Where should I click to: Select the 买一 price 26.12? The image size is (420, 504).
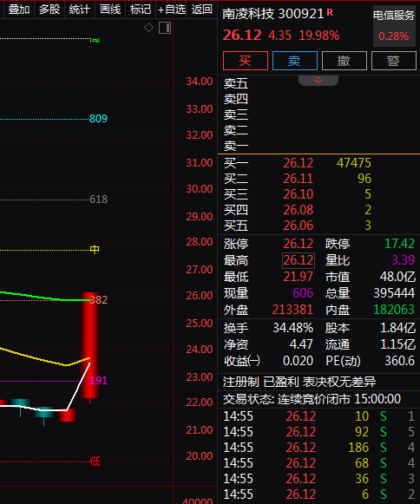[x=299, y=163]
